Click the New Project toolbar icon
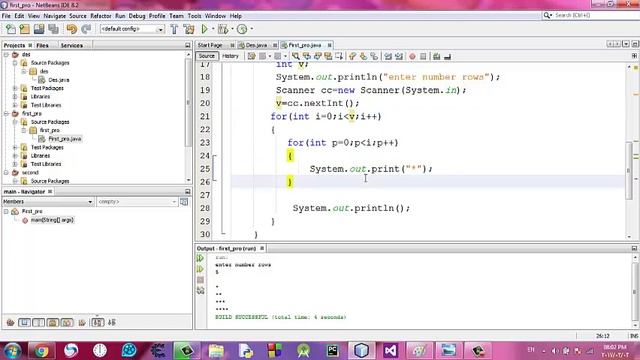This screenshot has height=360, width=640. tap(24, 29)
